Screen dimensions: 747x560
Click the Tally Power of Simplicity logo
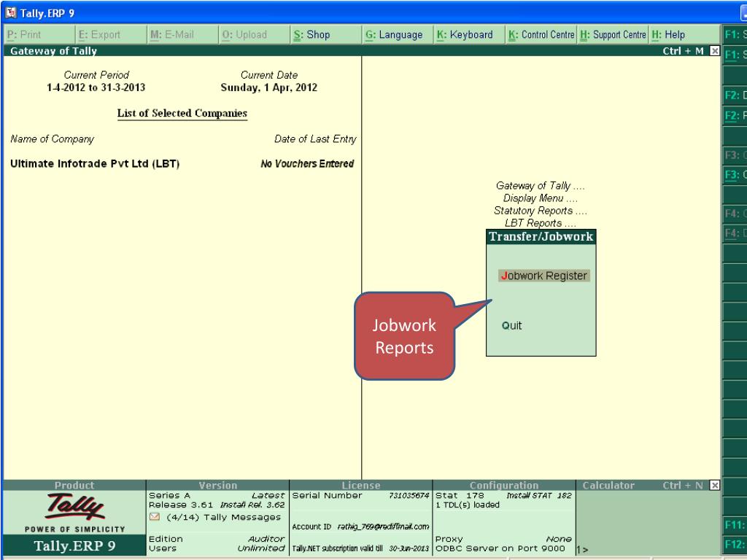(x=75, y=513)
